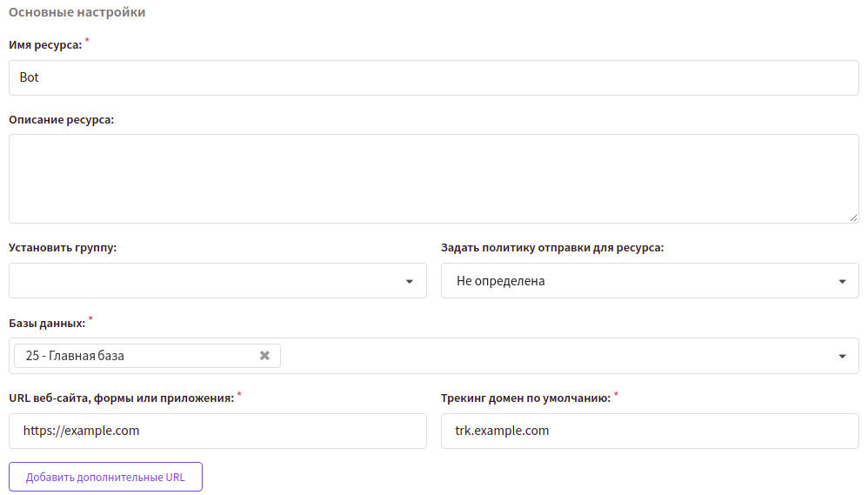The image size is (868, 495).
Task: Choose the "Не определена" policy value
Action: pyautogui.click(x=501, y=281)
